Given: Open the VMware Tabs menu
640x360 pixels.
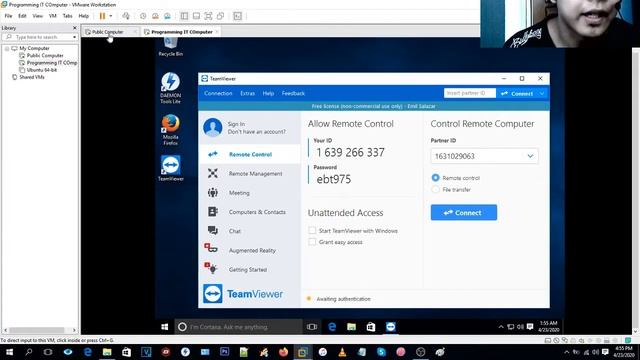Looking at the screenshot, I should 67,16.
